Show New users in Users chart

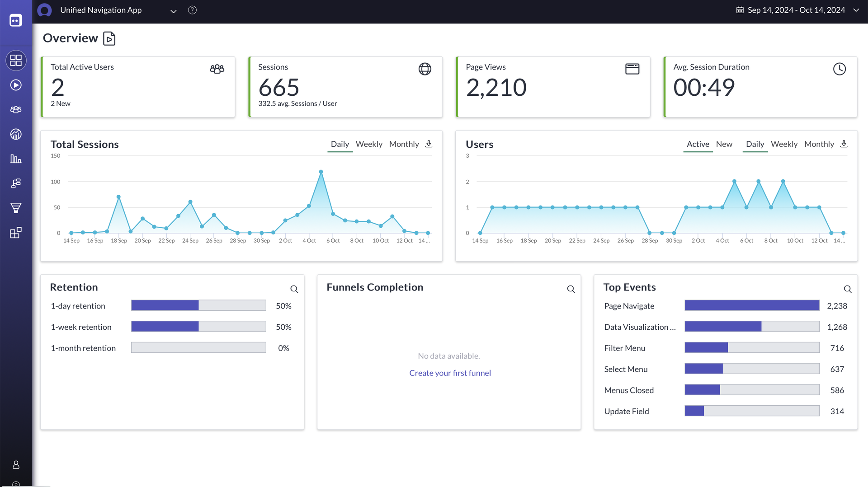pyautogui.click(x=724, y=144)
